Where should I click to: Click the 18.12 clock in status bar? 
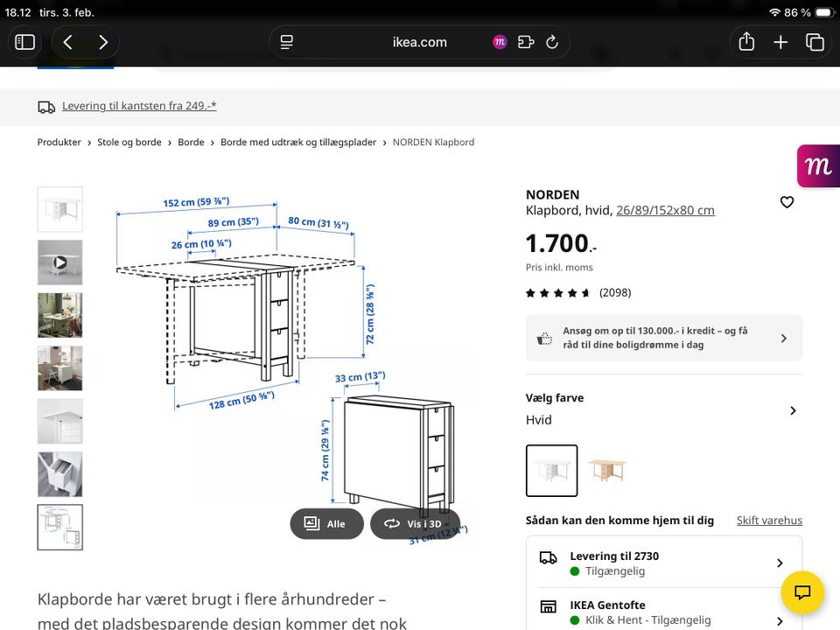[x=17, y=12]
